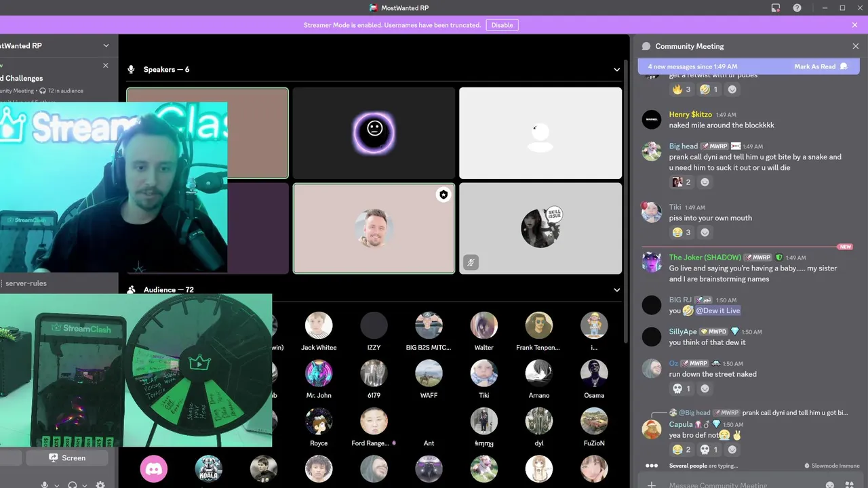Viewport: 868px width, 488px height.
Task: Toggle the microphone mute icon
Action: (45, 485)
